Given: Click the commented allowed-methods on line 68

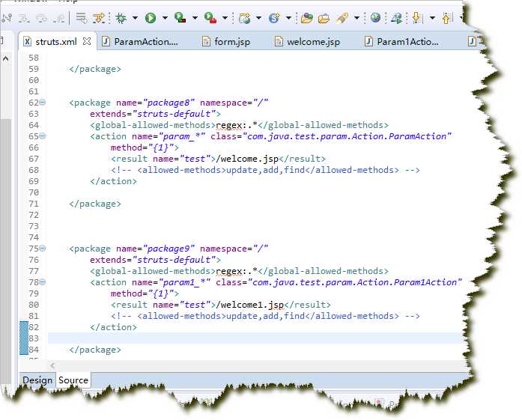Looking at the screenshot, I should pyautogui.click(x=265, y=171).
